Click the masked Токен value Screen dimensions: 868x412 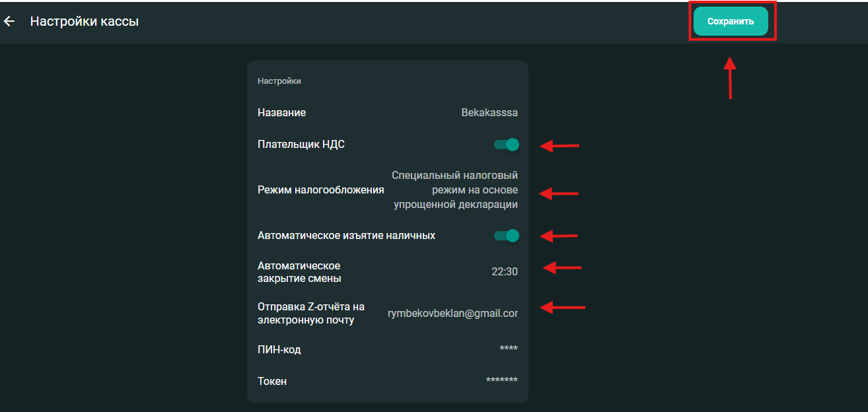pos(501,381)
